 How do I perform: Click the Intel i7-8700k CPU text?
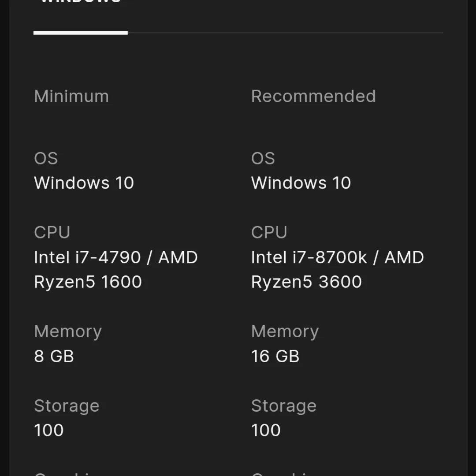click(x=309, y=257)
